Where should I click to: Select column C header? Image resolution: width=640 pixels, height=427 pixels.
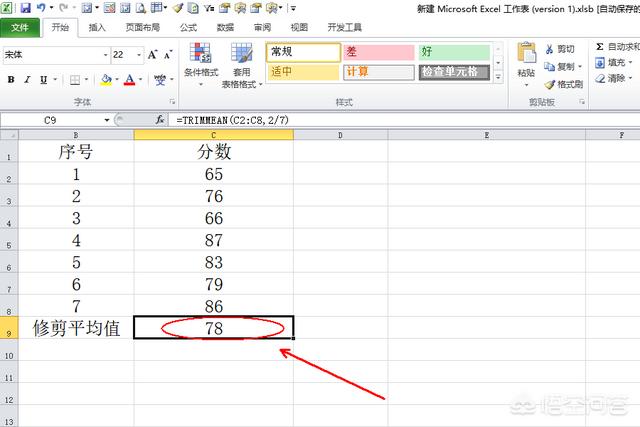[x=213, y=135]
